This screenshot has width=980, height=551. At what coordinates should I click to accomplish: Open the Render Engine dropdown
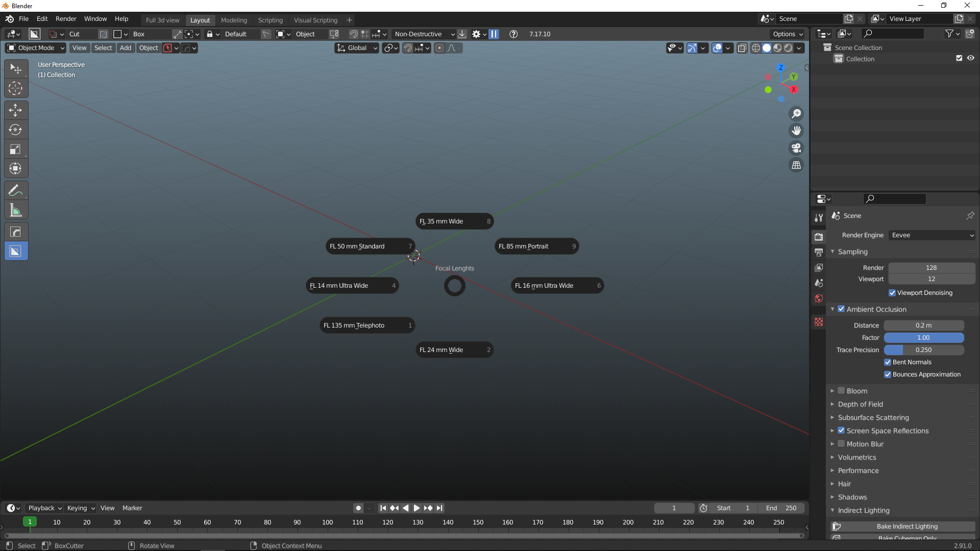pyautogui.click(x=932, y=235)
